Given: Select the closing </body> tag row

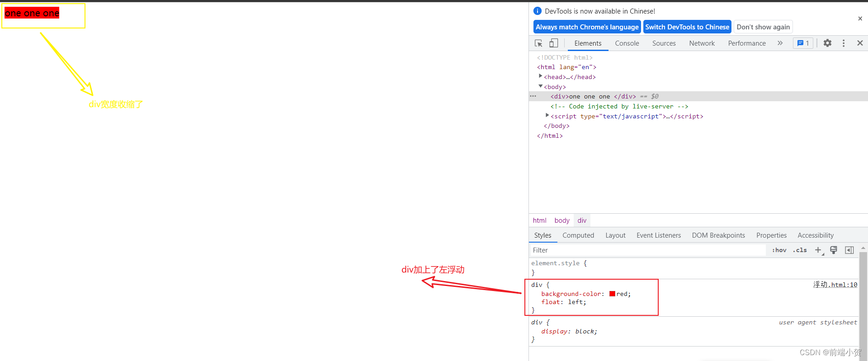Looking at the screenshot, I should coord(557,126).
